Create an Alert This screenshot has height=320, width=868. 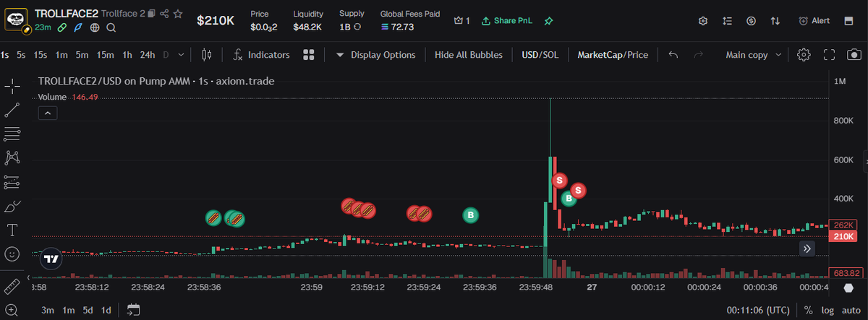(814, 21)
